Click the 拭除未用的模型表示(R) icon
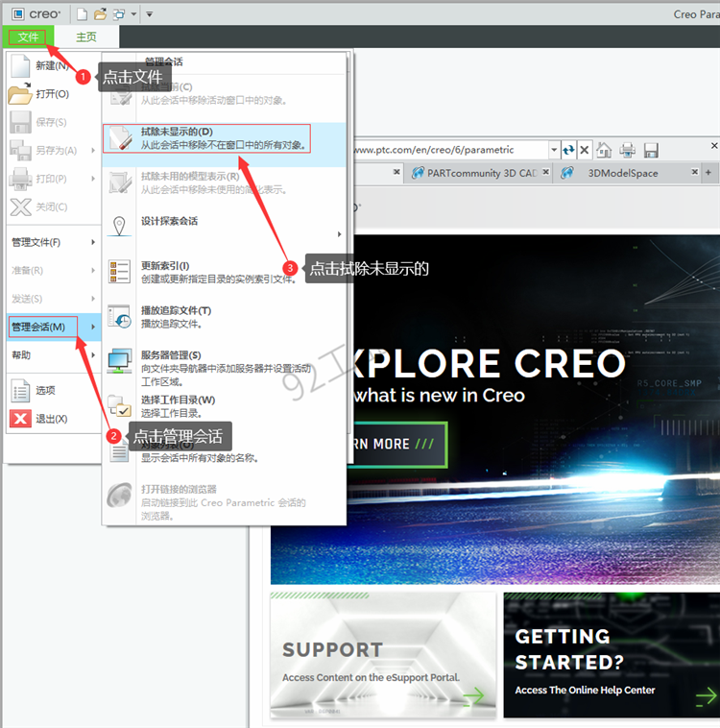 click(120, 182)
